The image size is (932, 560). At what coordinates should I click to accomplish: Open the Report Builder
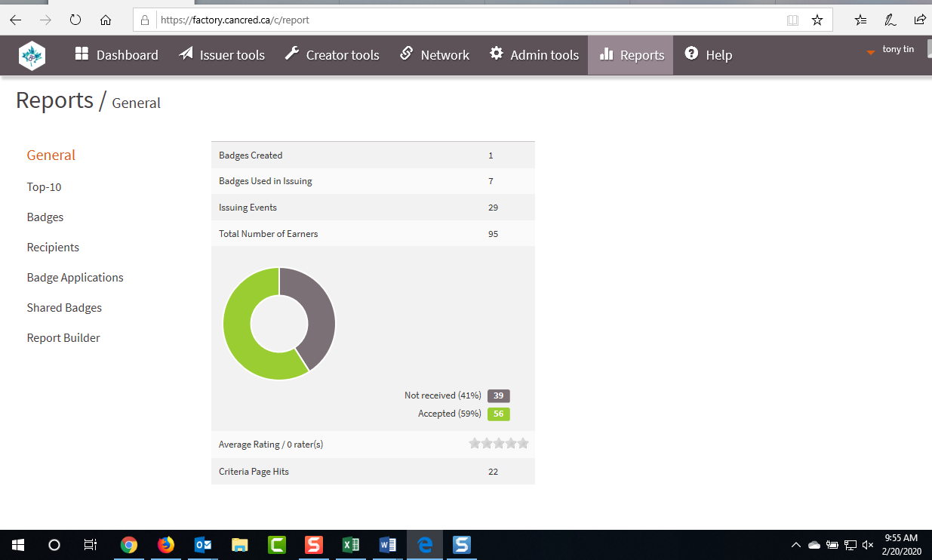[x=63, y=338]
